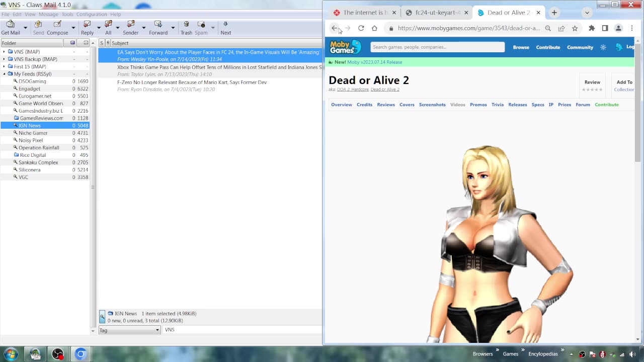This screenshot has height=362, width=644.
Task: Open the Reply All dropdown arrow
Action: pos(118,28)
